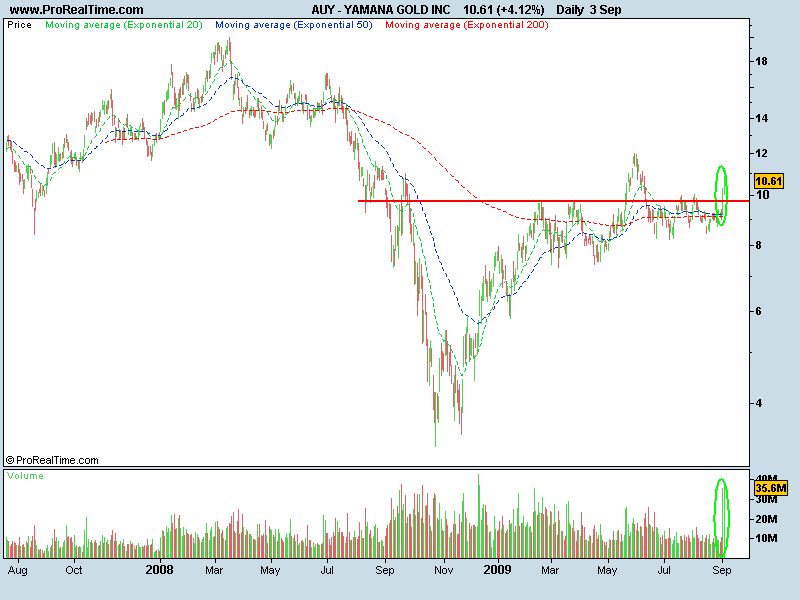800x600 pixels.
Task: Click the 14 price axis label
Action: tap(761, 118)
